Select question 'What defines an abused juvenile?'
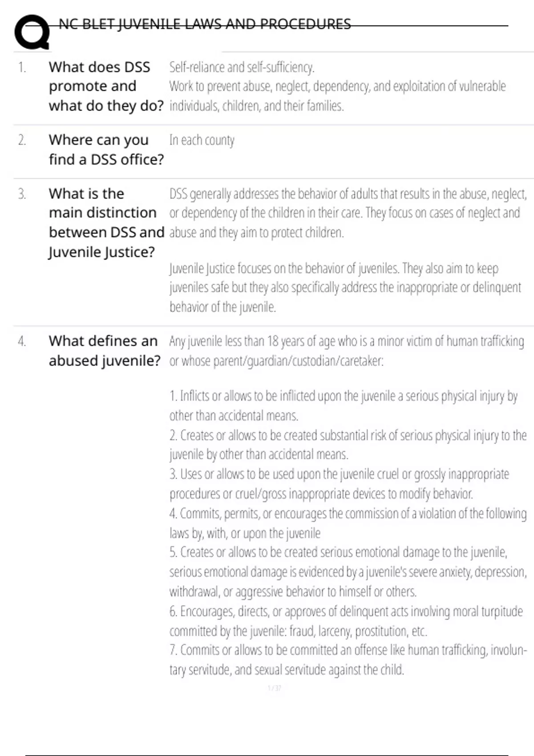This screenshot has width=534, height=756. pos(105,350)
